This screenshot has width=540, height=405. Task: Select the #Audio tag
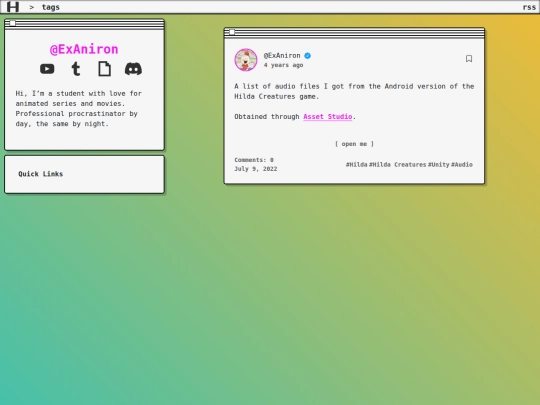(x=462, y=165)
